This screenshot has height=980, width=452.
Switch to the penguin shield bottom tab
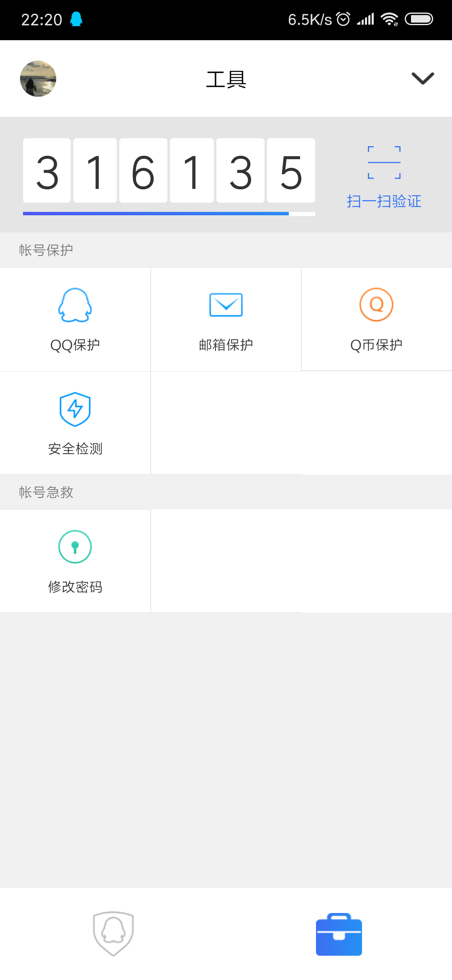(113, 934)
